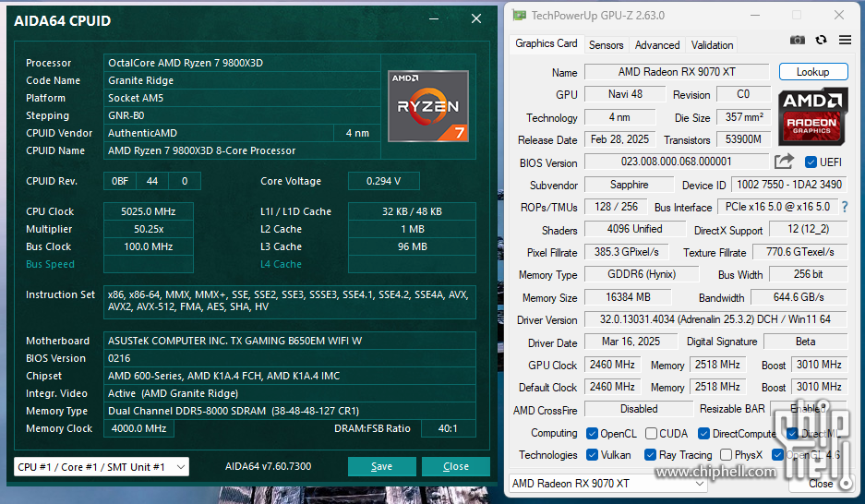Toggle the OpenCL checkbox

[592, 434]
